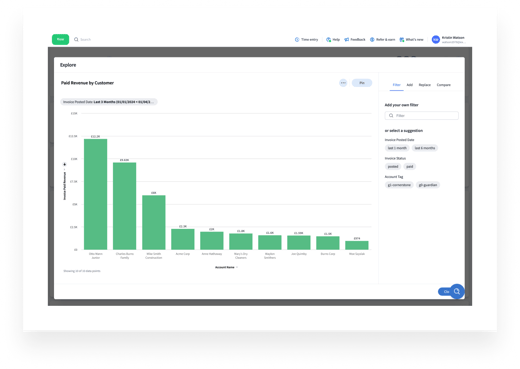Open the three-dot options menu on the chart
The width and height of the screenshot is (520, 369).
[343, 83]
